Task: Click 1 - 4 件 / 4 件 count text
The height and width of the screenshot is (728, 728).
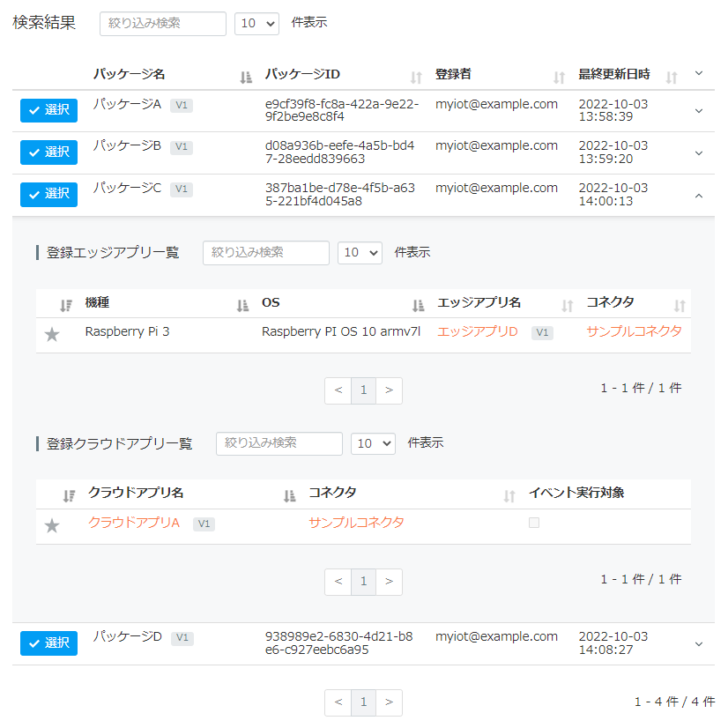Action: click(x=674, y=702)
